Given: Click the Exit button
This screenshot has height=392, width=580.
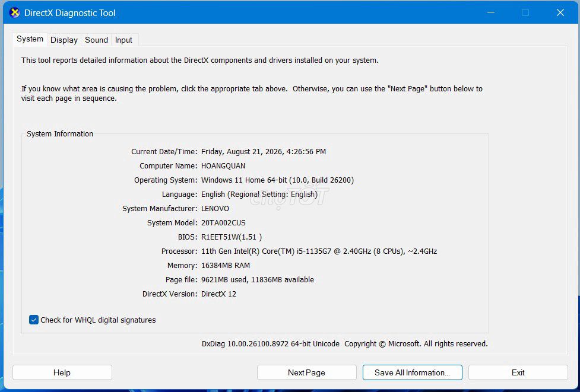Looking at the screenshot, I should [518, 372].
